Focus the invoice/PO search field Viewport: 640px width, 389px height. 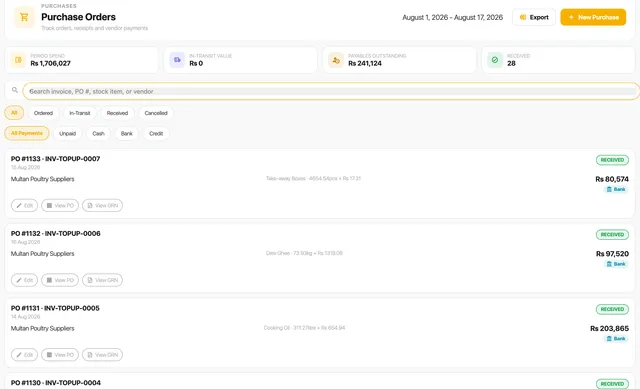[331, 91]
